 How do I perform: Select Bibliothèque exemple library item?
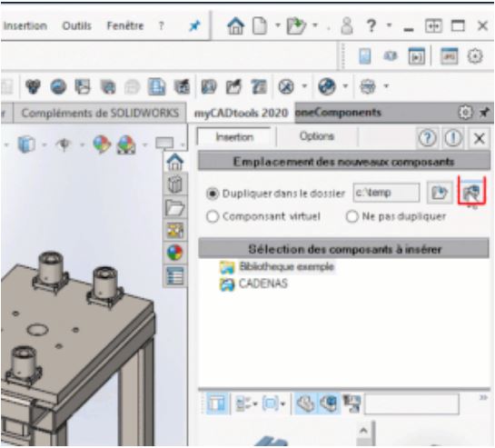(x=277, y=267)
